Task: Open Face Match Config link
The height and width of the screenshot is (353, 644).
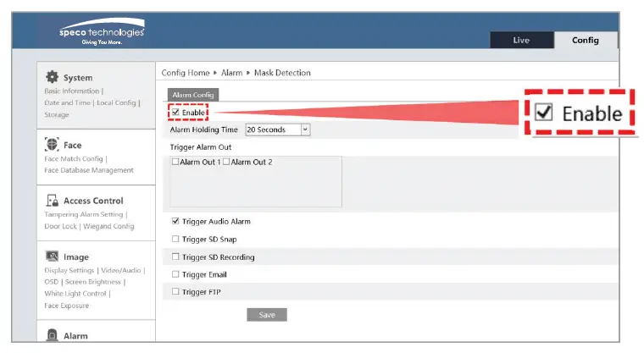Action: [74, 158]
